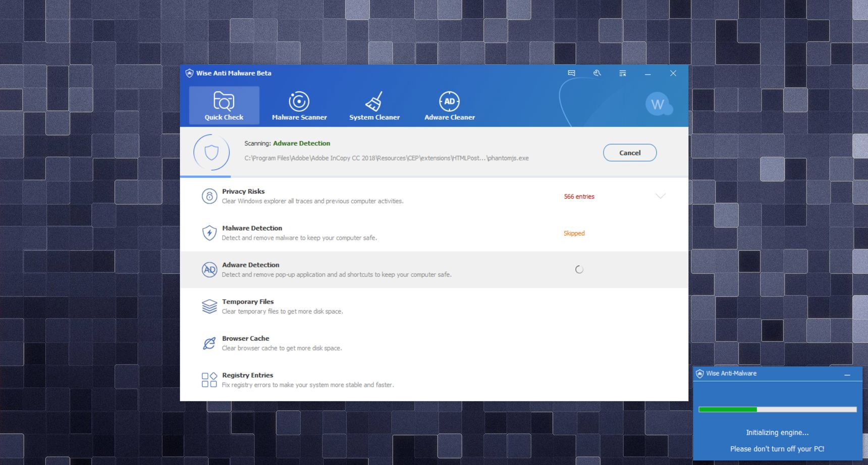This screenshot has width=868, height=465.
Task: Open the tools wrench icon in title bar
Action: click(x=597, y=73)
